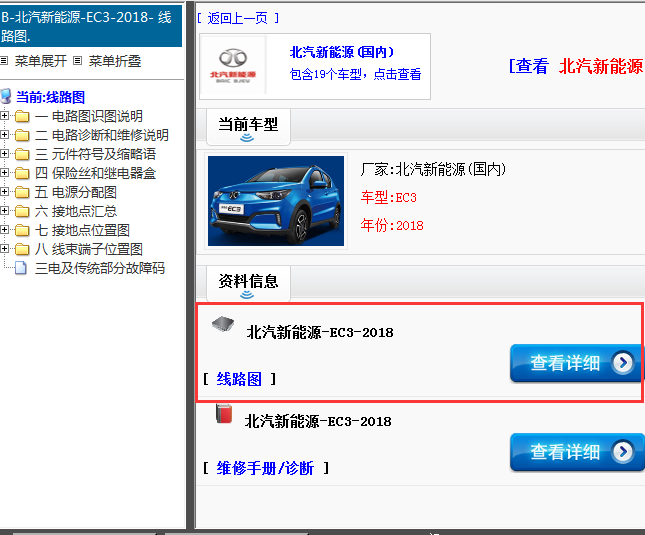
Task: Click the wifi-style mark under 当前车型
Action: tap(247, 138)
